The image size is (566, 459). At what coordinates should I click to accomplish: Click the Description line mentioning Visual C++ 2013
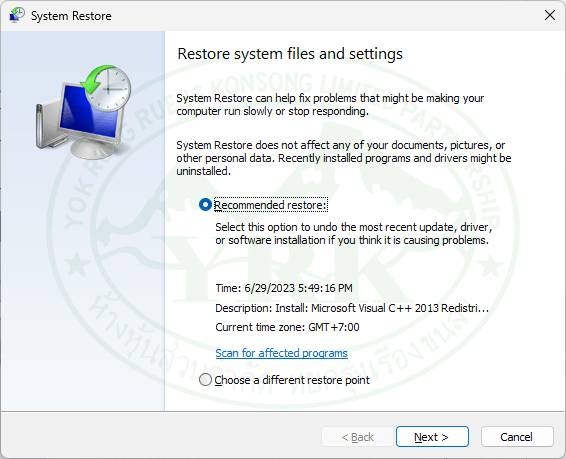[352, 308]
